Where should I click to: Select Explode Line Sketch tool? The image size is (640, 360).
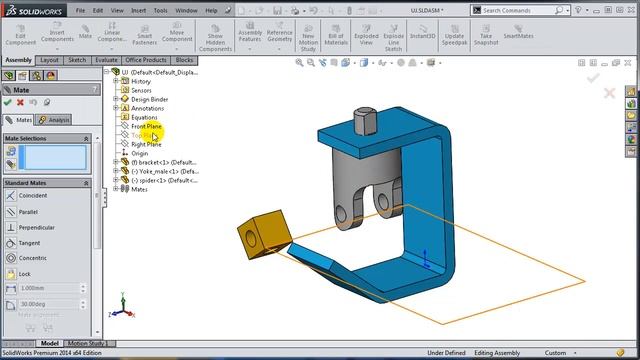pyautogui.click(x=393, y=38)
